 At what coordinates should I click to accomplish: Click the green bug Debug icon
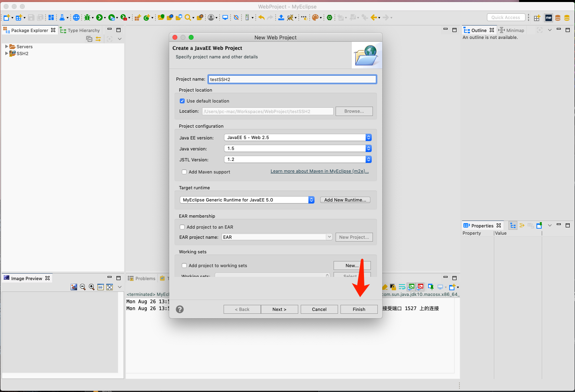click(87, 17)
